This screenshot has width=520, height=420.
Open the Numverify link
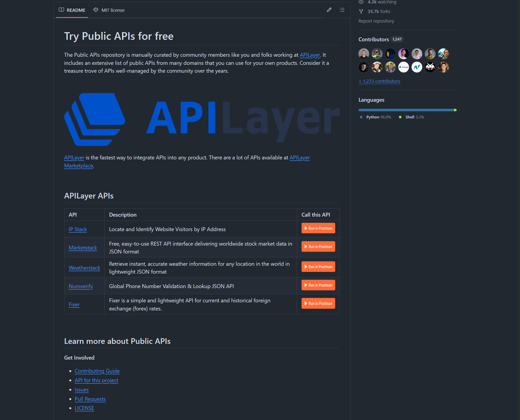tap(81, 286)
